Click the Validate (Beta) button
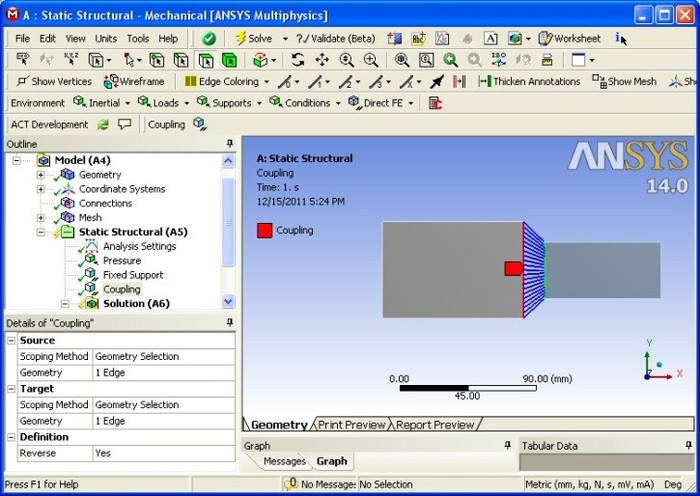This screenshot has width=700, height=496. [336, 39]
